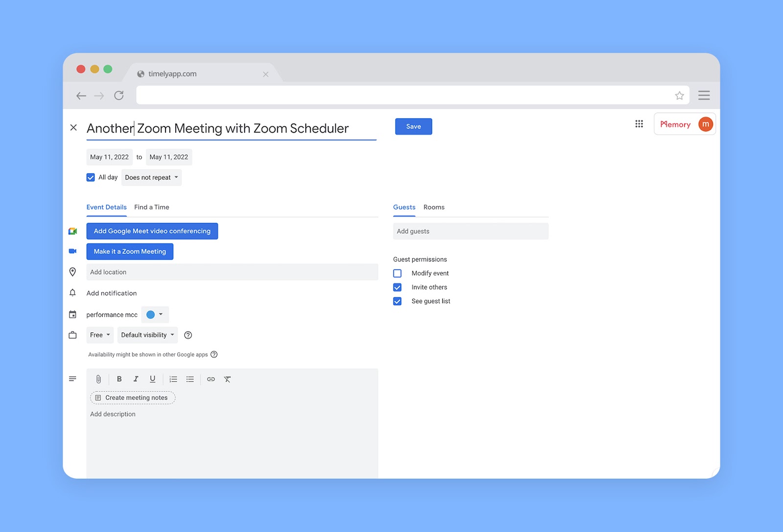783x532 pixels.
Task: Click Make it a Zoom Meeting
Action: [130, 251]
